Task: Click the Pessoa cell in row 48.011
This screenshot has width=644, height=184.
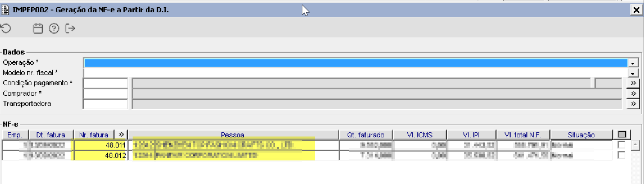Action: [x=233, y=145]
